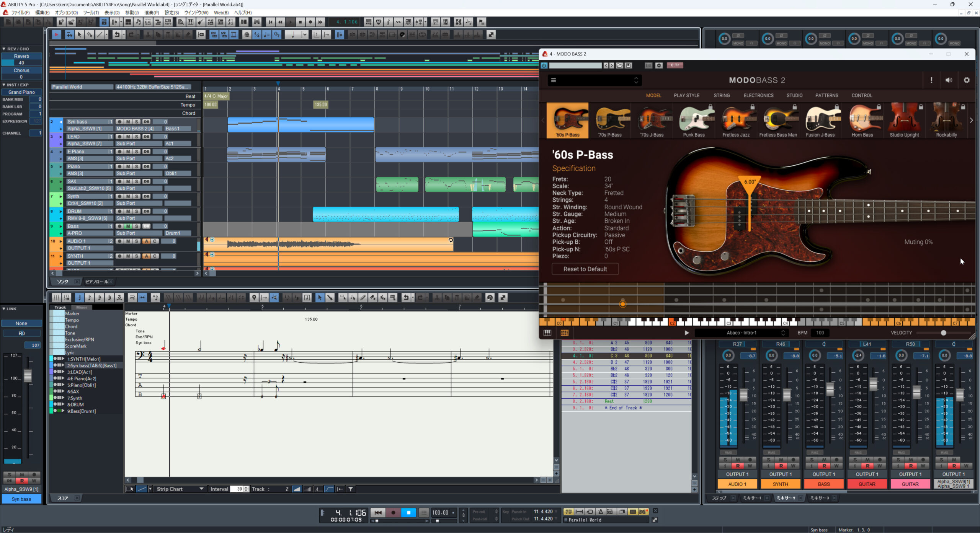980x533 pixels.
Task: Switch to the PLAY STYLE tab
Action: pos(686,96)
